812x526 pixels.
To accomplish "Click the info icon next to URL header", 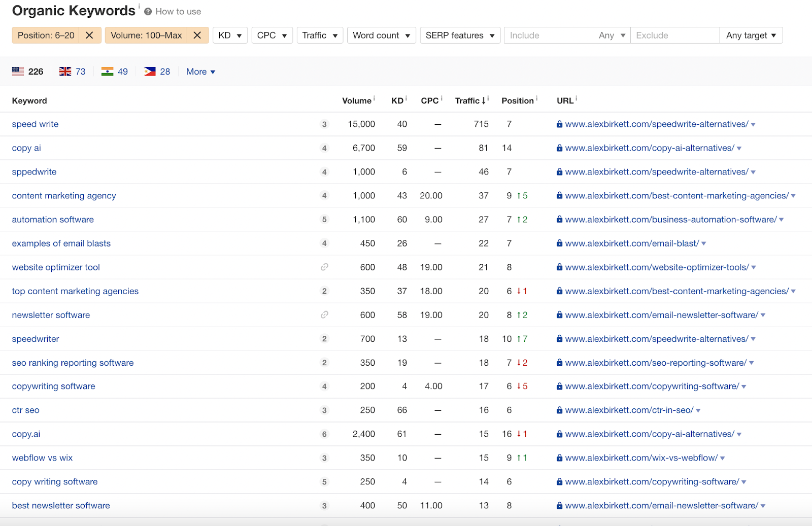I will coord(577,98).
